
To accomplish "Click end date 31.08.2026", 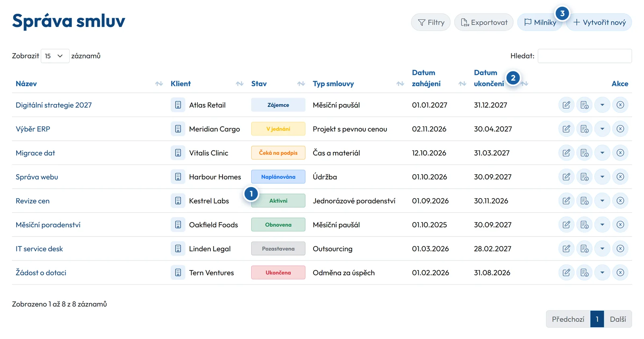I will click(x=492, y=273).
